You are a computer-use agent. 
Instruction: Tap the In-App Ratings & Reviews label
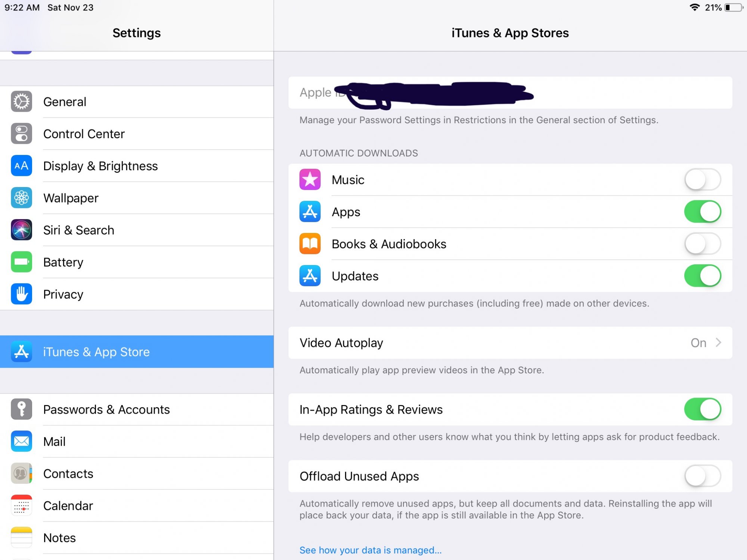click(371, 410)
